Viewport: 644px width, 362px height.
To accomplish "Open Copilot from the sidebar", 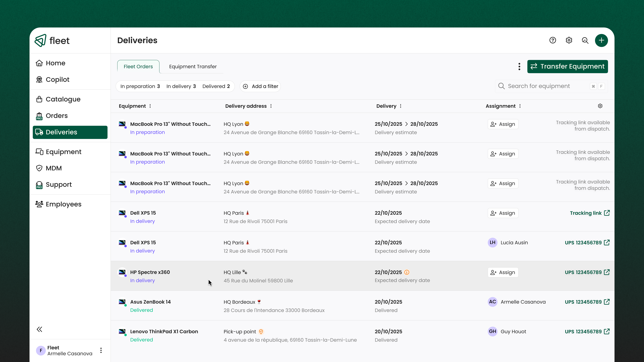I will click(x=57, y=79).
